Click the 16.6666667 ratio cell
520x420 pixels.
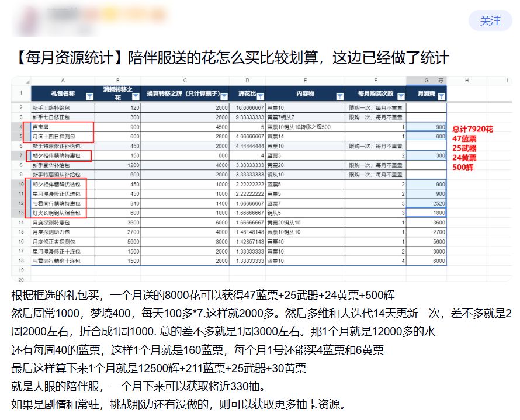click(x=247, y=107)
